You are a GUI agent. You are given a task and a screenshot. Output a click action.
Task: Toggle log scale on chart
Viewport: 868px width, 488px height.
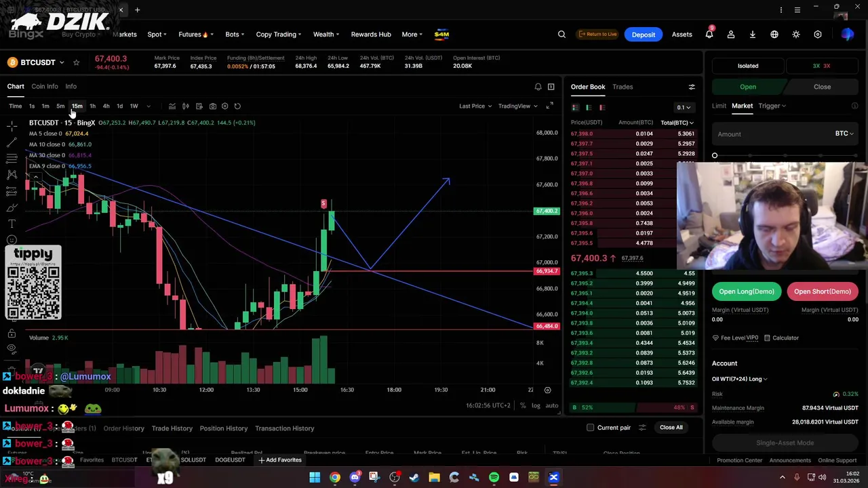(x=536, y=405)
